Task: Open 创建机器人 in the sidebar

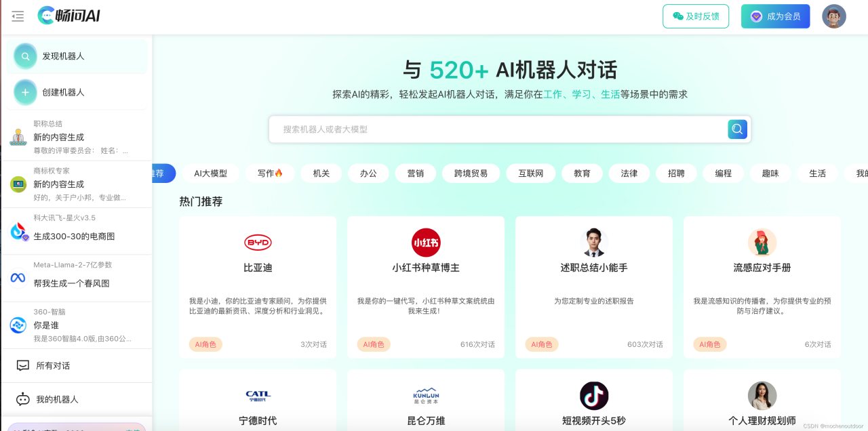Action: pyautogui.click(x=77, y=92)
